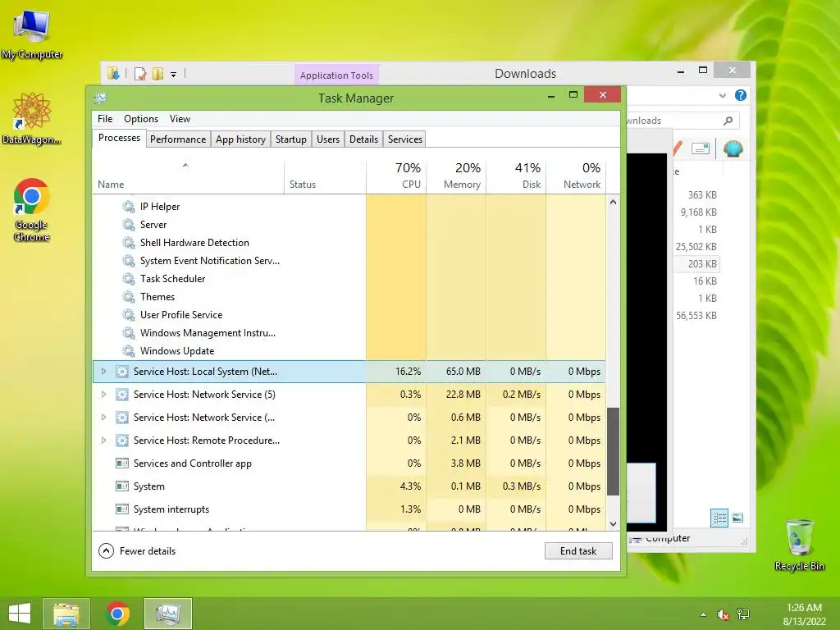Click the System process icon
840x630 pixels.
pos(122,486)
